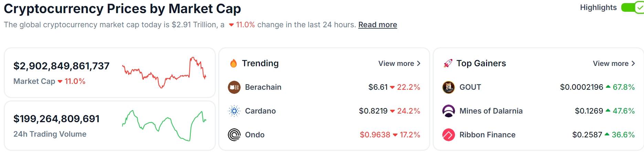Click the Top Gainers rocket icon
644x156 pixels.
coord(448,64)
